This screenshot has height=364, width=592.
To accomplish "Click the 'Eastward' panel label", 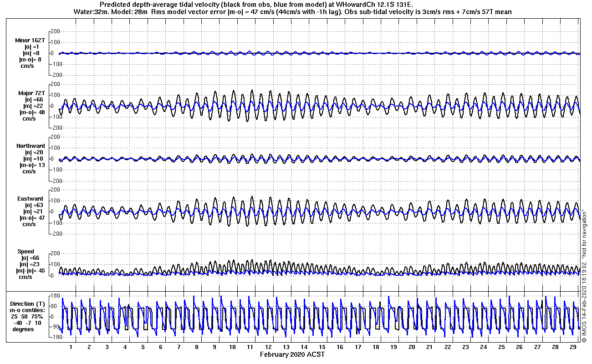I will click(x=31, y=199).
